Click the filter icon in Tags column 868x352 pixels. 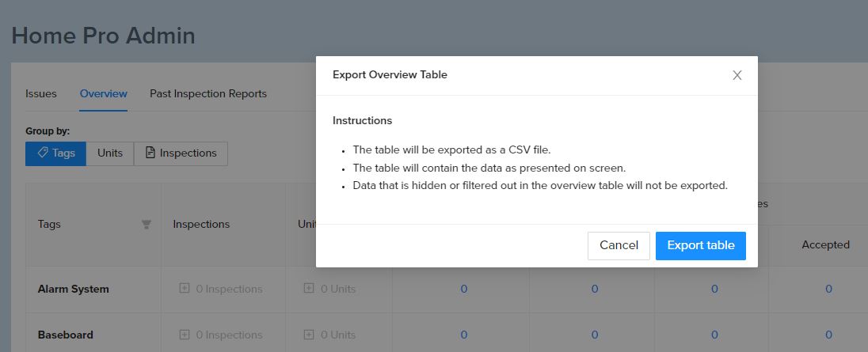click(x=147, y=225)
